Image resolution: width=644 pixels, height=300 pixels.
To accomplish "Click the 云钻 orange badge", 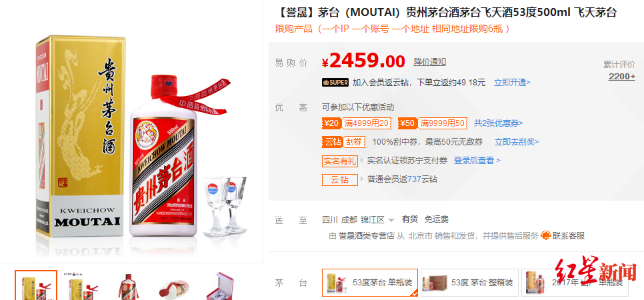I will click(x=332, y=142).
